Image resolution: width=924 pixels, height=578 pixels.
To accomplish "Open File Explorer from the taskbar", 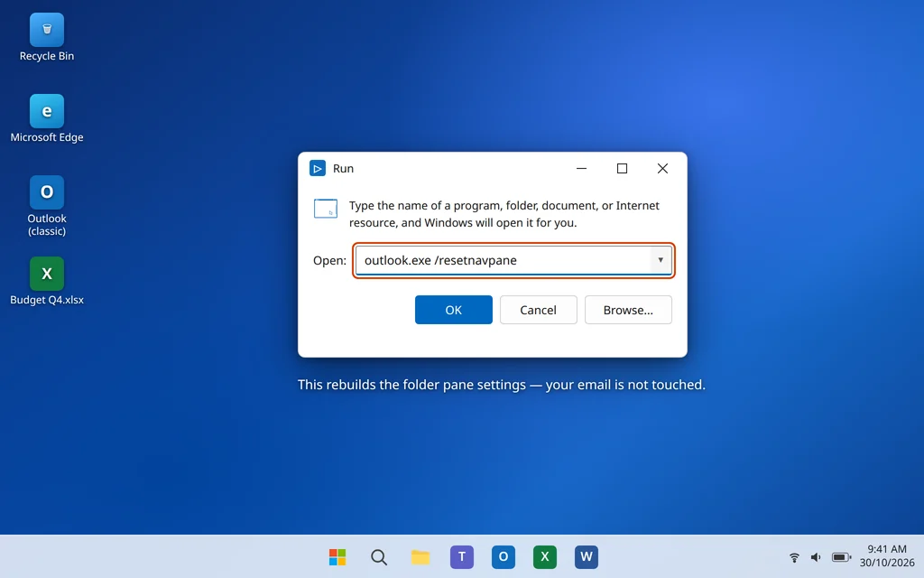I will [x=420, y=556].
